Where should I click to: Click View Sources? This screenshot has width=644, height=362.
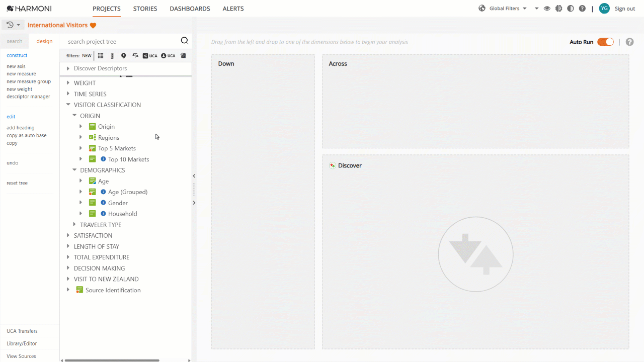click(x=21, y=356)
